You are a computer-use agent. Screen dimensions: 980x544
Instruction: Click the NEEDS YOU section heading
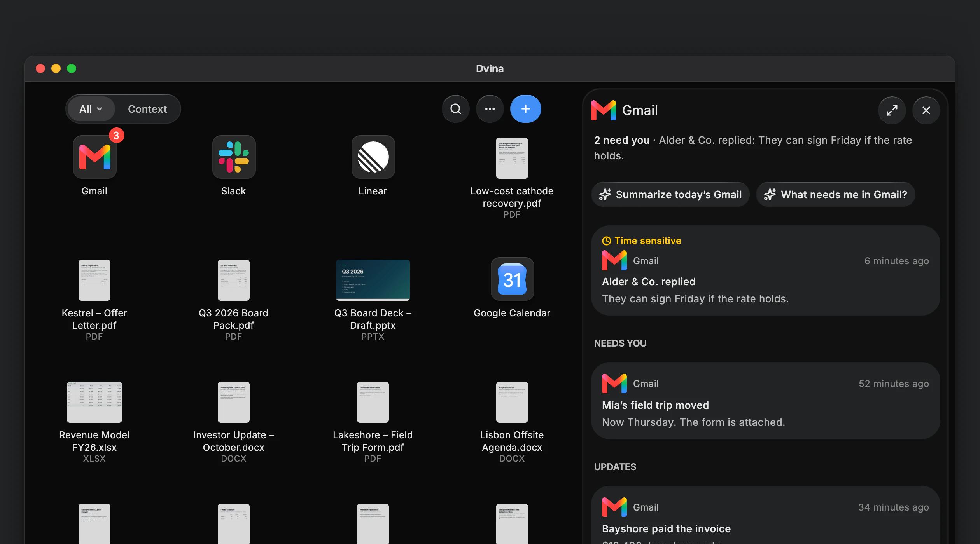(620, 343)
